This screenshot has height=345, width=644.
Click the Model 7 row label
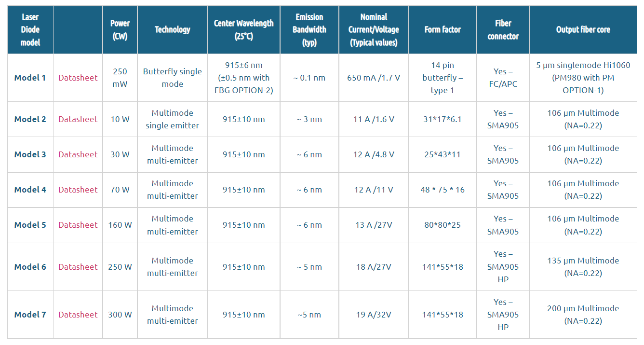click(30, 315)
